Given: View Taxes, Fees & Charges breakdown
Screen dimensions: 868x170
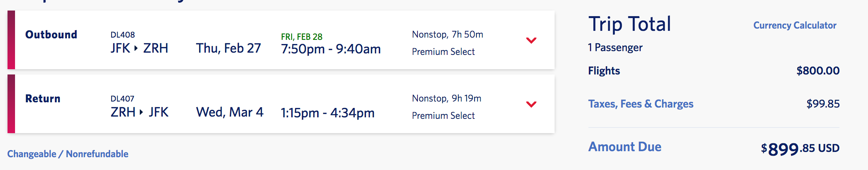Looking at the screenshot, I should pos(641,104).
